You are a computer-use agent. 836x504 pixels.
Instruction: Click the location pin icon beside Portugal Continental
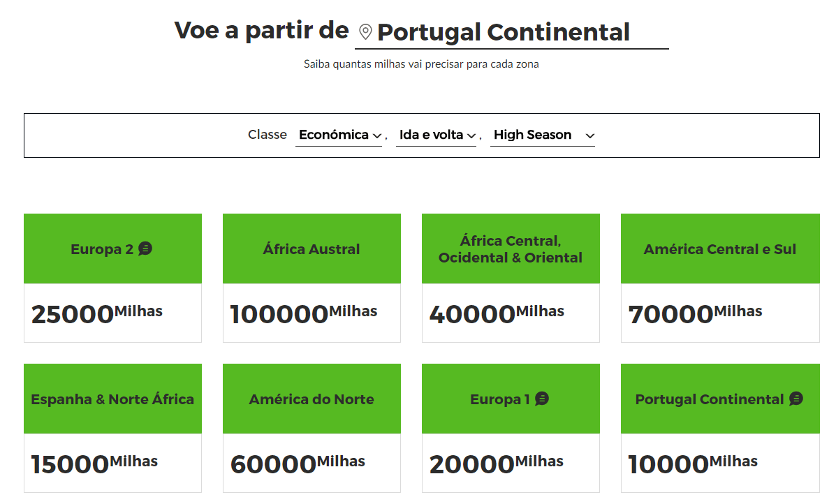click(365, 32)
